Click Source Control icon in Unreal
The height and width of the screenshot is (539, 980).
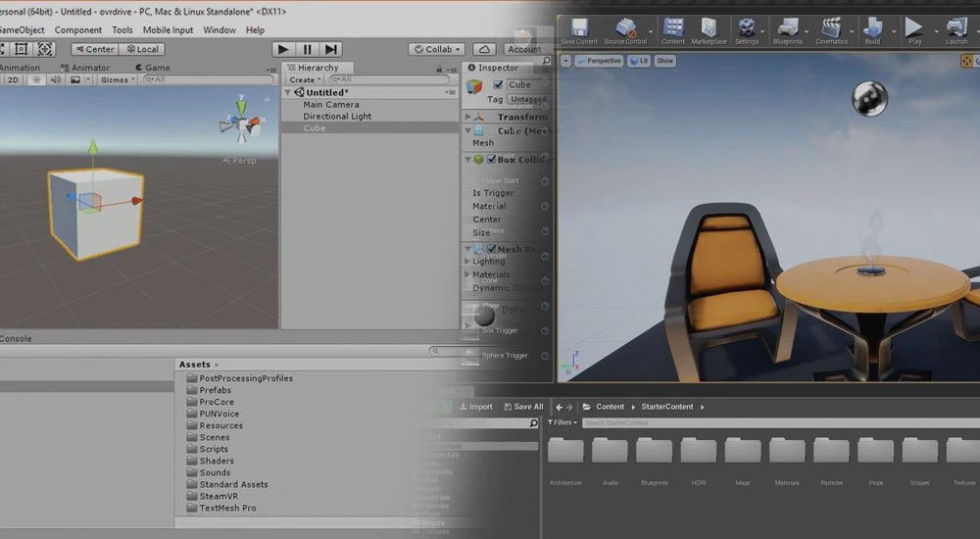click(625, 31)
